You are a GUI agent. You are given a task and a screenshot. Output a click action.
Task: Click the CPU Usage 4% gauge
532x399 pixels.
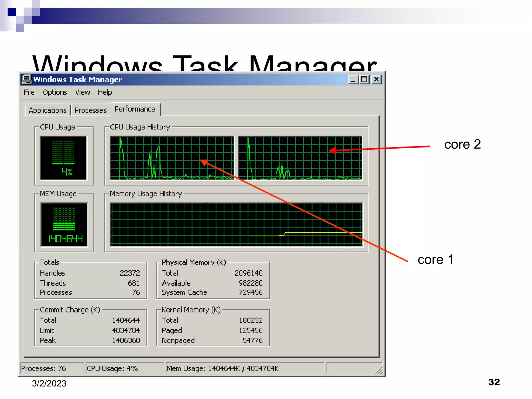[x=63, y=158]
